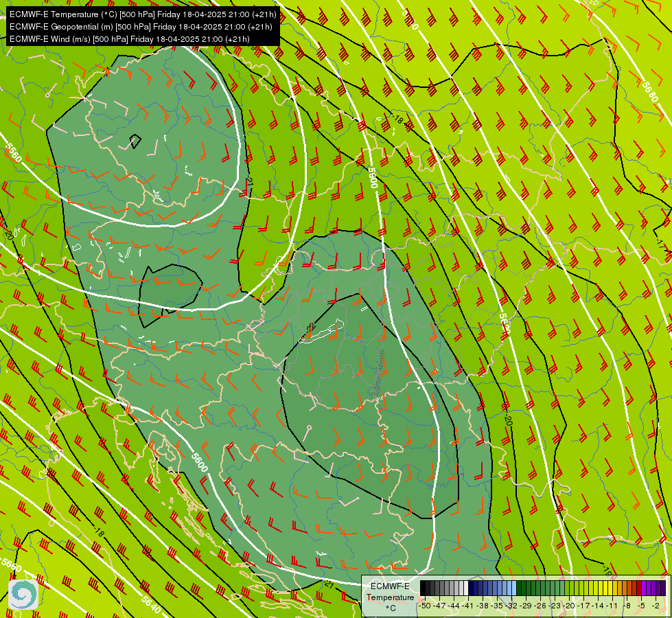This screenshot has height=618, width=672.
Task: Click legend tick label -47
Action: coord(439,606)
